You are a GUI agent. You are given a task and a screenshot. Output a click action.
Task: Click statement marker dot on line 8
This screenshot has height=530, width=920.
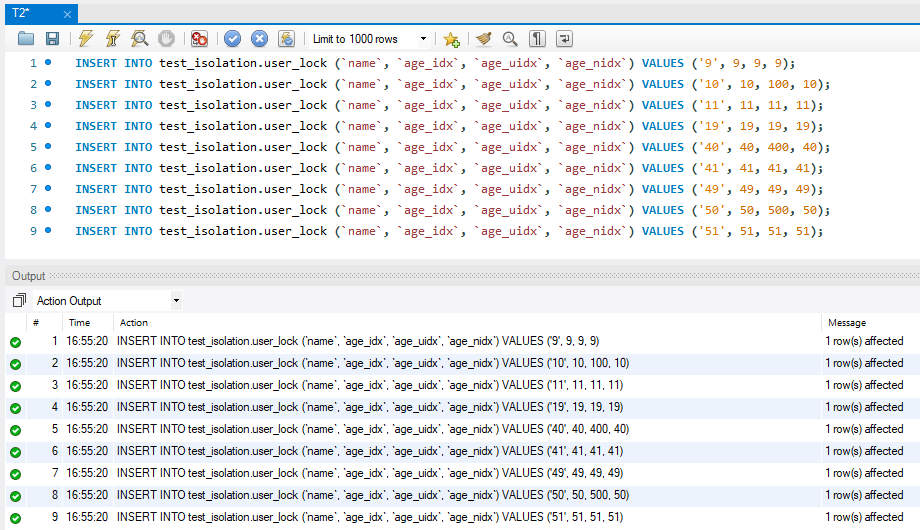coord(48,209)
